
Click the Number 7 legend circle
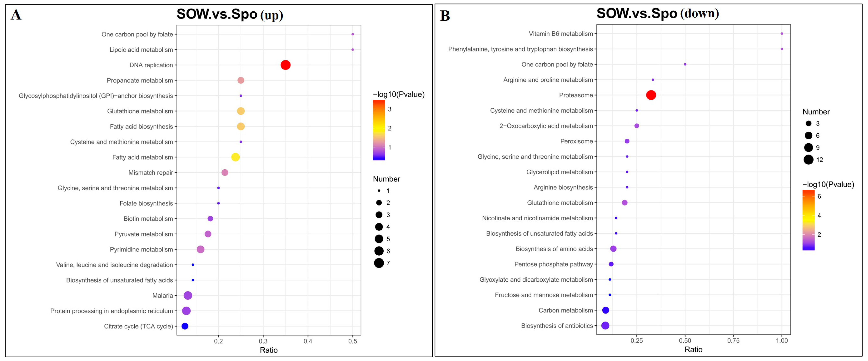pyautogui.click(x=379, y=263)
